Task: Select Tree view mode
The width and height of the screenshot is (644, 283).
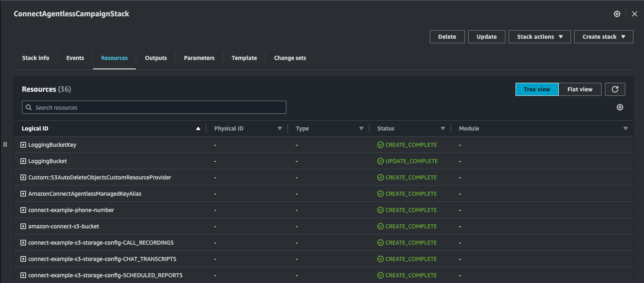Action: [x=537, y=89]
